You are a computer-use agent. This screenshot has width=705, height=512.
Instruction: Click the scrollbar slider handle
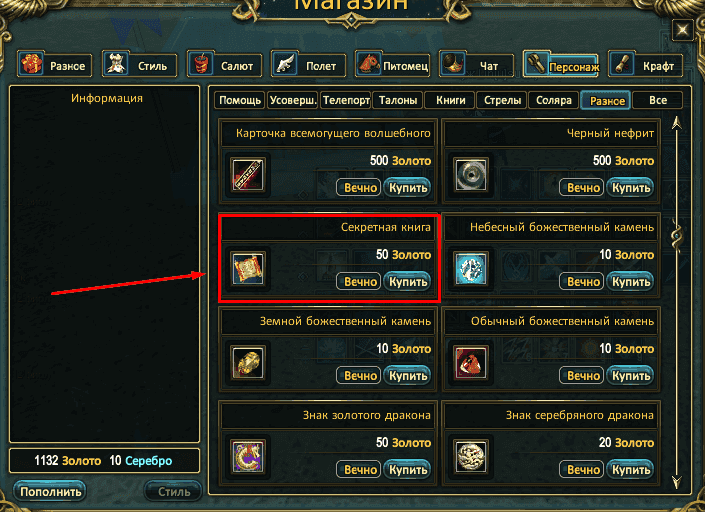coord(676,236)
